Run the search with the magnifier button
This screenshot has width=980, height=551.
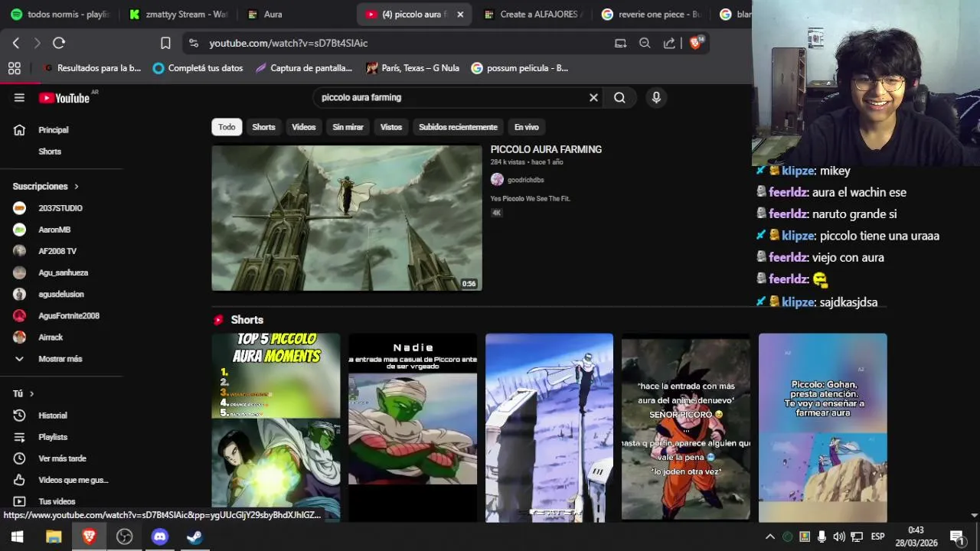pyautogui.click(x=619, y=98)
